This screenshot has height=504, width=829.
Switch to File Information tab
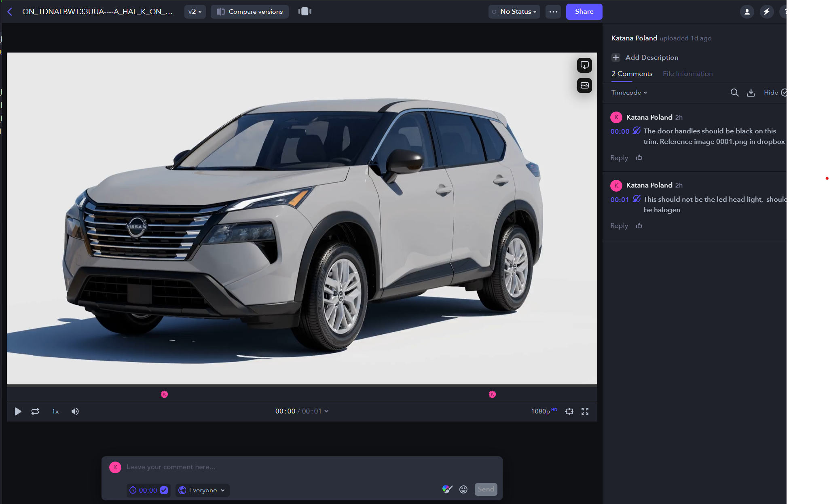click(687, 74)
